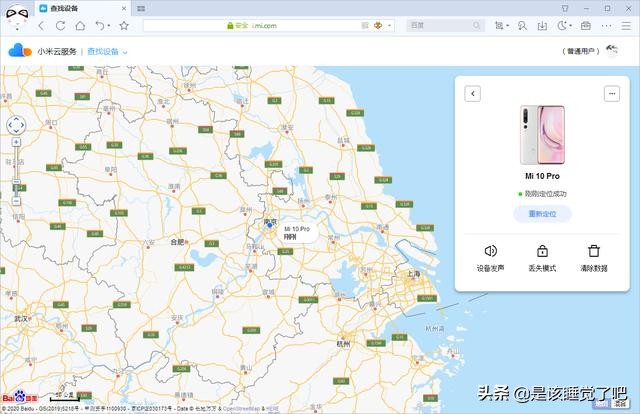Screen dimensions: 640x414
Task: Click the blue device location marker
Action: click(269, 225)
